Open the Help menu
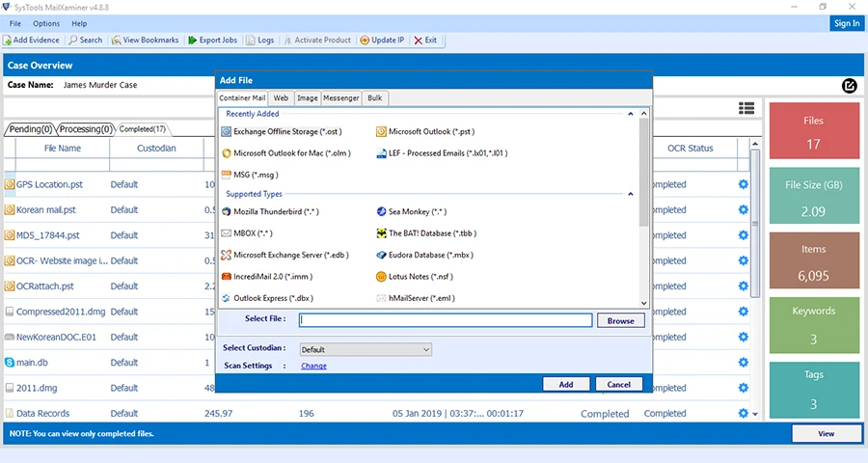This screenshot has width=868, height=463. 79,24
